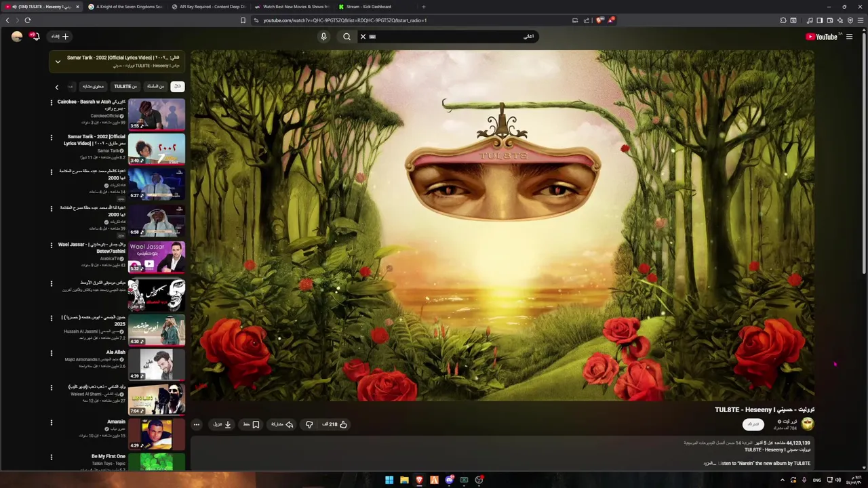Subscribe to the TUL8TE channel
868x488 pixels.
click(753, 424)
